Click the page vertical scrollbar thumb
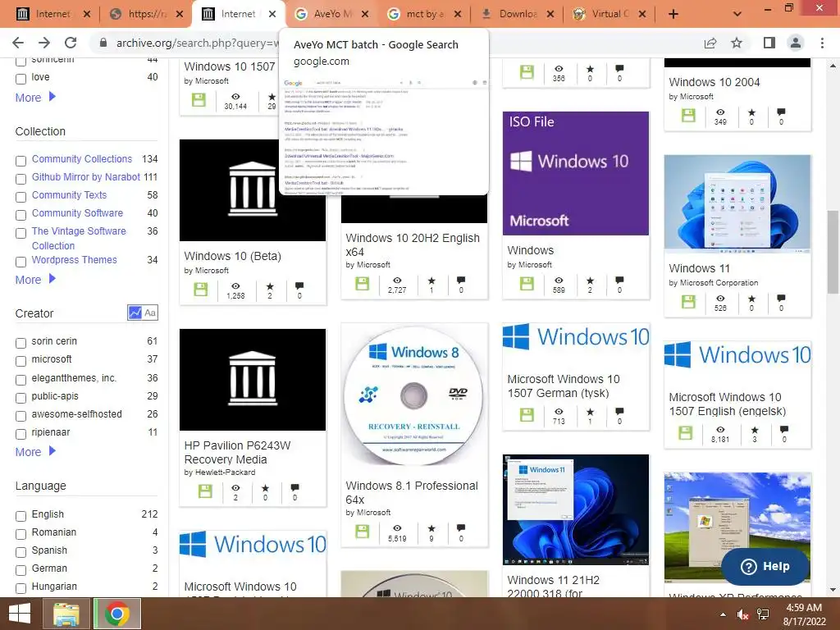Screen dimensions: 840x630 click(x=833, y=252)
